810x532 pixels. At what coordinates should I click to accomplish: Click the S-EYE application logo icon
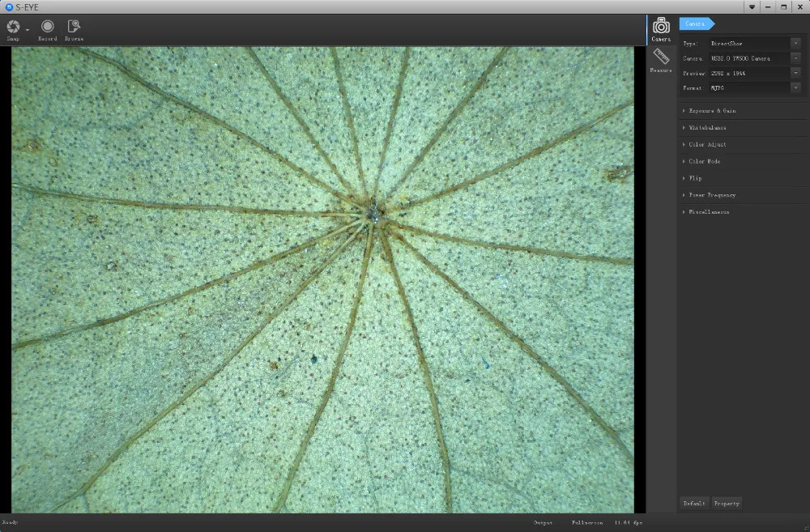pos(8,6)
